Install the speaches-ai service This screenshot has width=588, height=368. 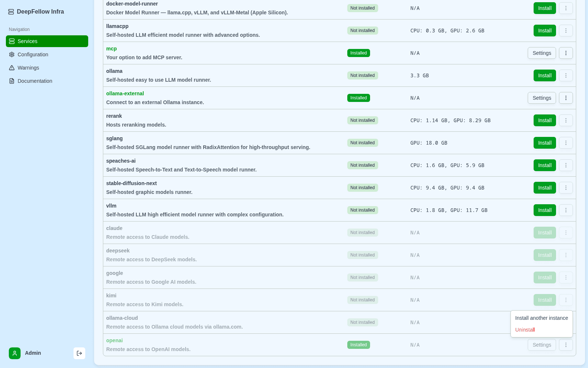point(545,165)
